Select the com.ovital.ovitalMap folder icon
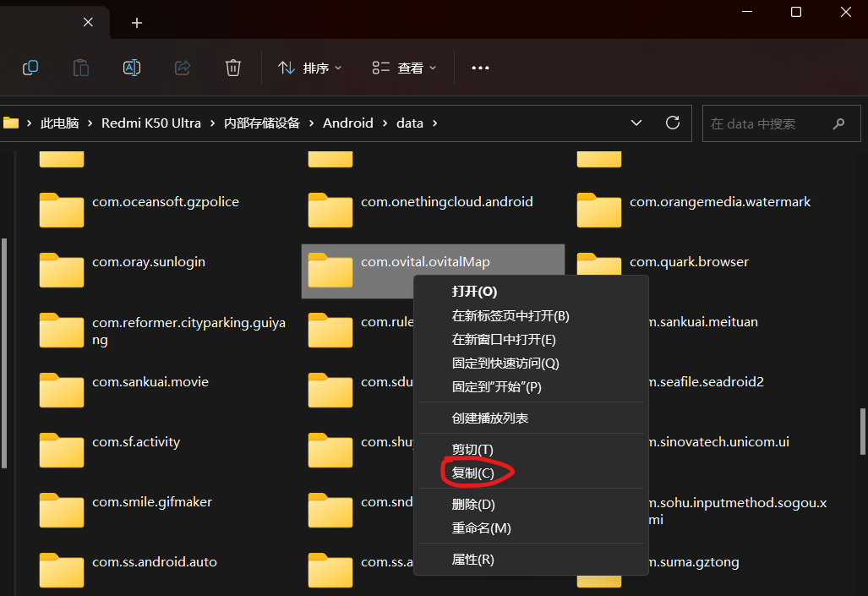The image size is (868, 596). pyautogui.click(x=330, y=270)
